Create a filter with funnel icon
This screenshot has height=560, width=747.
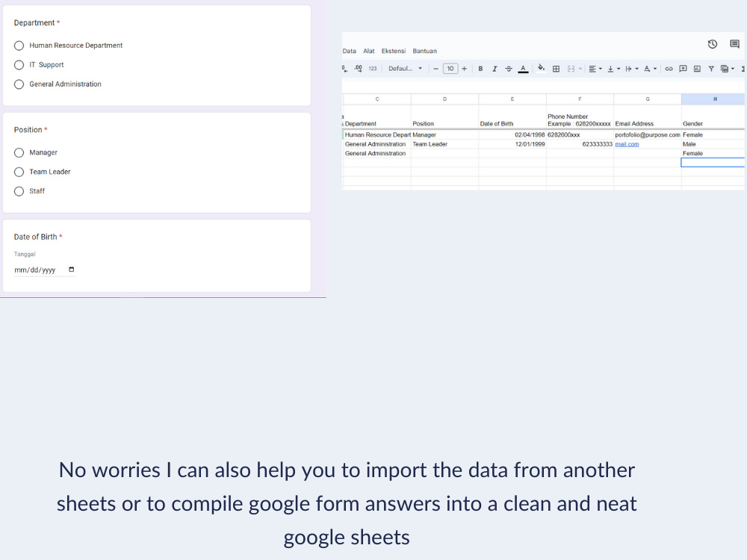click(x=711, y=69)
